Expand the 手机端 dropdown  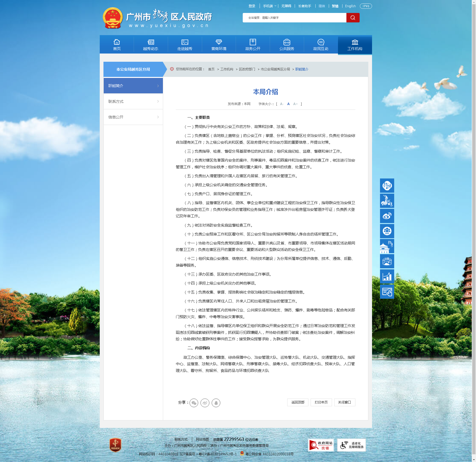[x=270, y=6]
